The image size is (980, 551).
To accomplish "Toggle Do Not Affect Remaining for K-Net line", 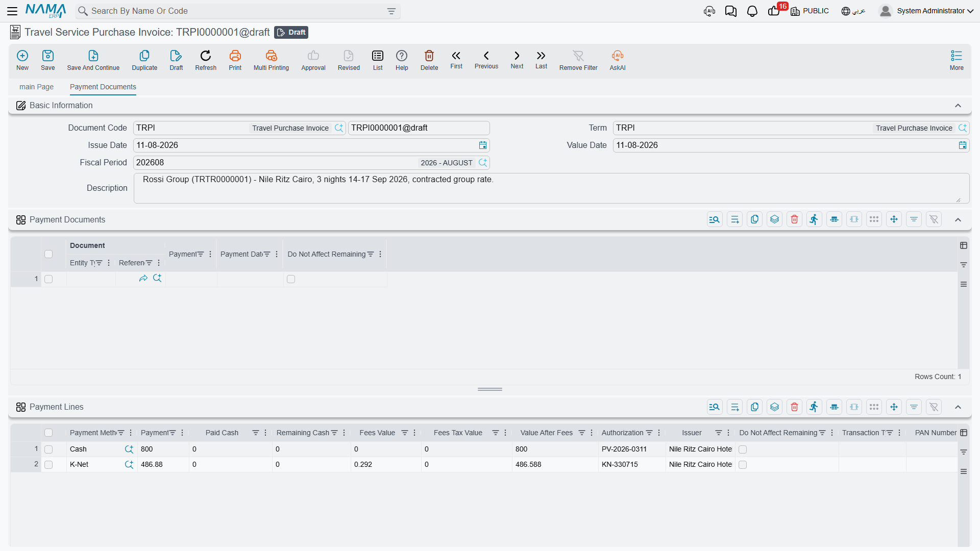I will (x=743, y=465).
